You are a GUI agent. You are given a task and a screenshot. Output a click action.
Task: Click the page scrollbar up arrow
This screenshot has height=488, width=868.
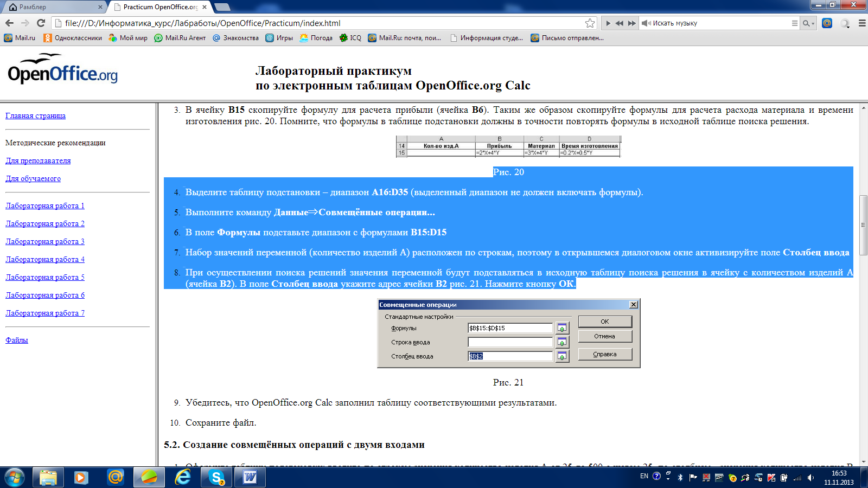click(863, 107)
